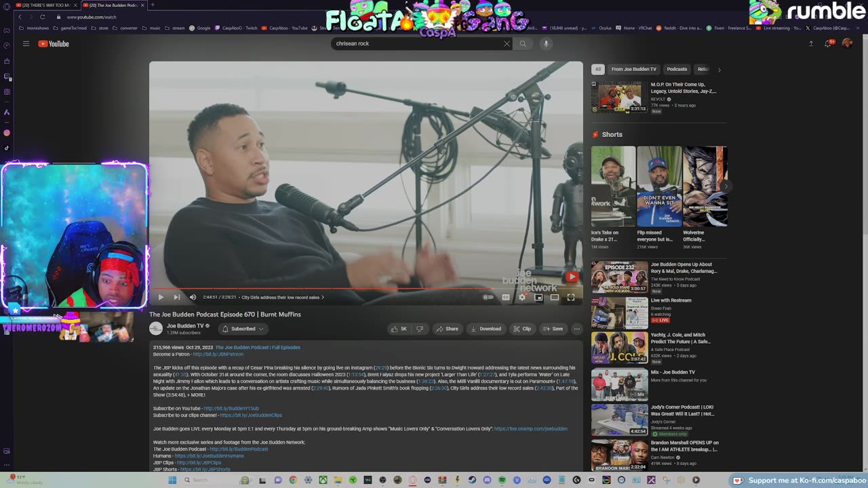This screenshot has height=488, width=868.
Task: Create a Clip of the video
Action: (x=522, y=329)
